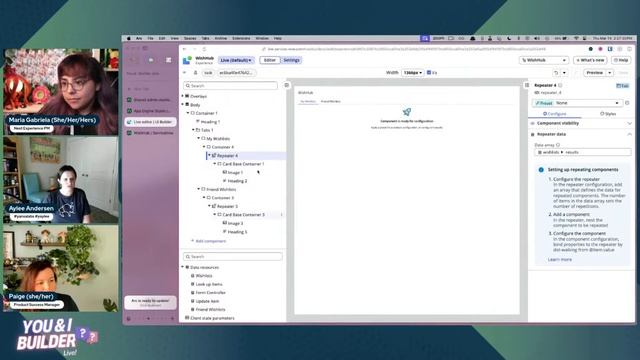
Task: Click the WishHub app logo icon
Action: [x=187, y=60]
